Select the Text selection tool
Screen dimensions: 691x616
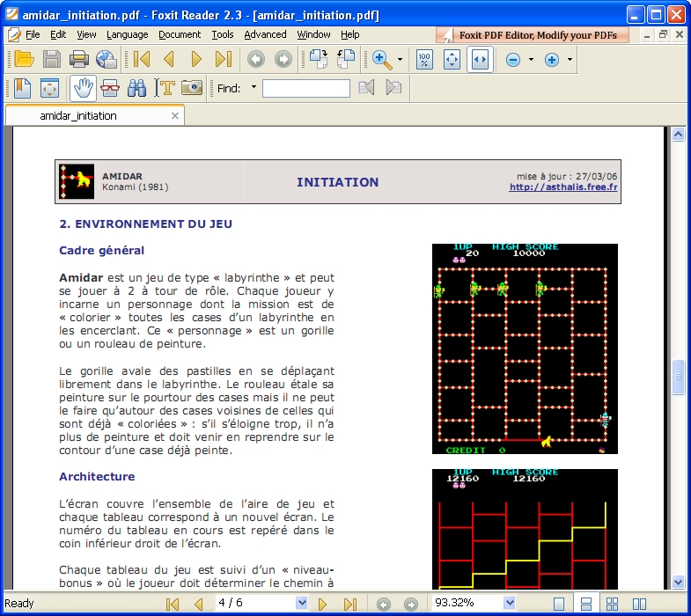pos(165,88)
